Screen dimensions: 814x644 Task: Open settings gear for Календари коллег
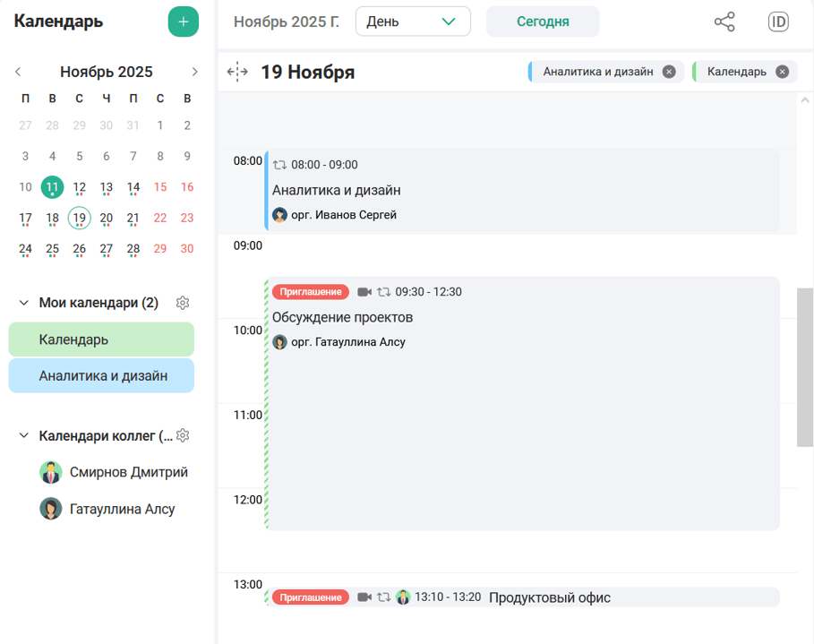coord(183,435)
